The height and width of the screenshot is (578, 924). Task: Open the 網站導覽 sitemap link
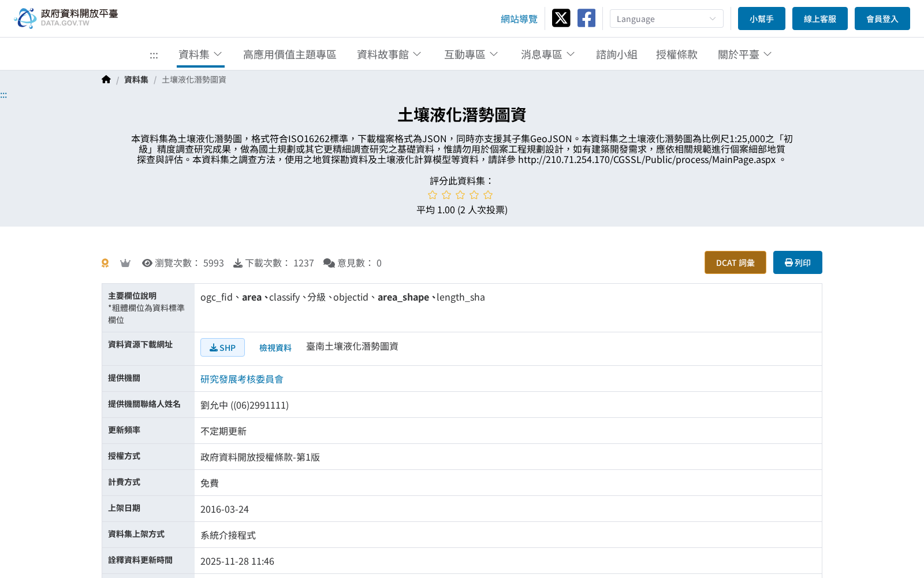pos(519,19)
